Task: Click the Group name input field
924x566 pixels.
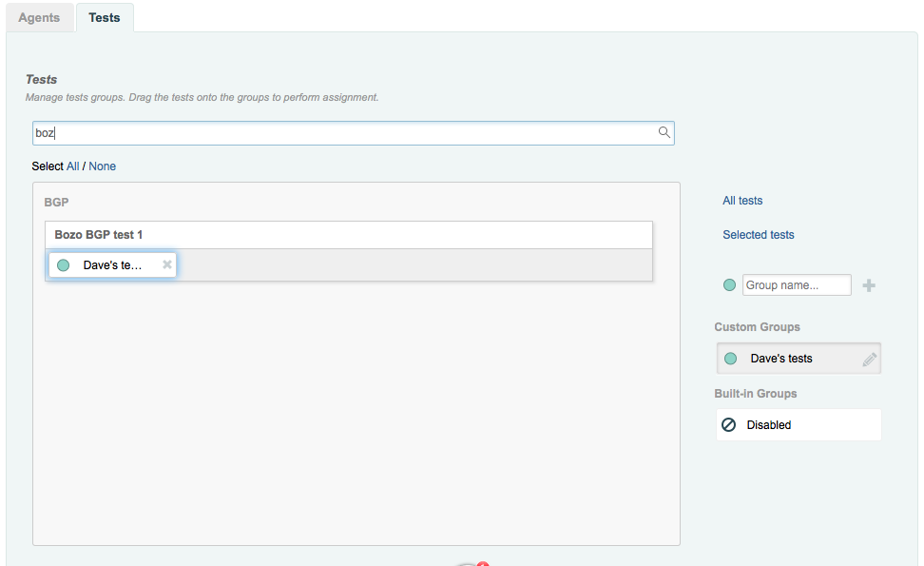Action: (x=797, y=285)
